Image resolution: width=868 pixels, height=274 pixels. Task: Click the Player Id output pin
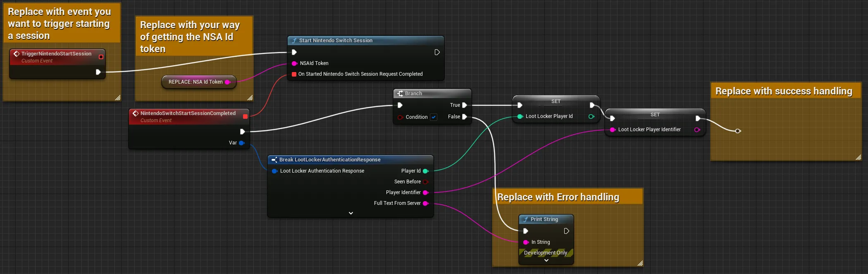(426, 171)
